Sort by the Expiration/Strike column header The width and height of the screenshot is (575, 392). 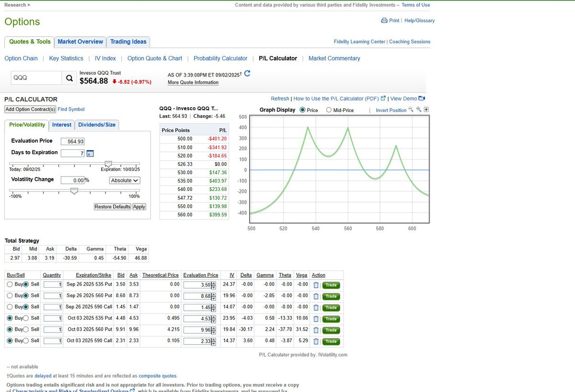[93, 275]
